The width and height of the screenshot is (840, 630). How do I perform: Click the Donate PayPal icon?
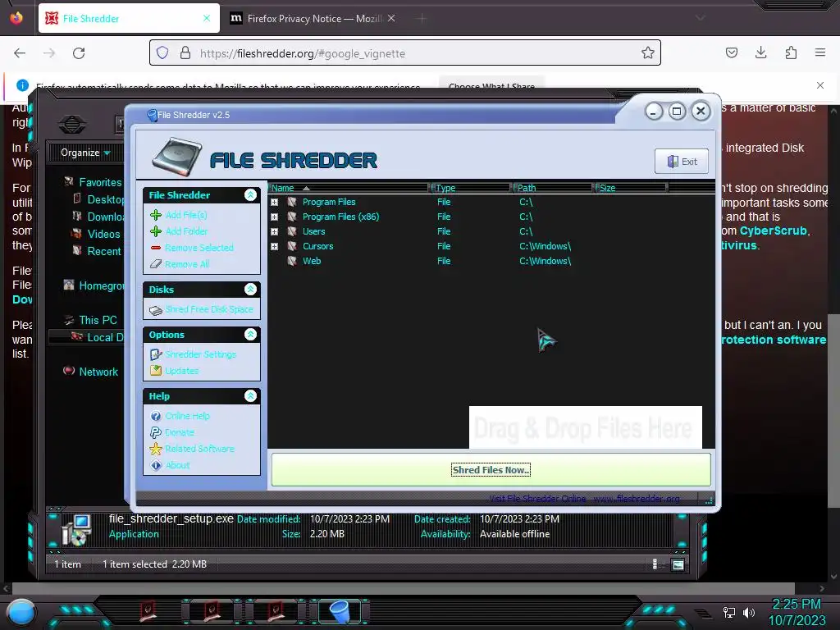156,432
